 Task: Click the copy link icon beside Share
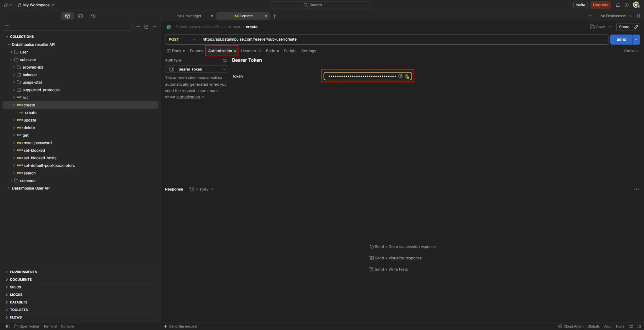tap(636, 27)
